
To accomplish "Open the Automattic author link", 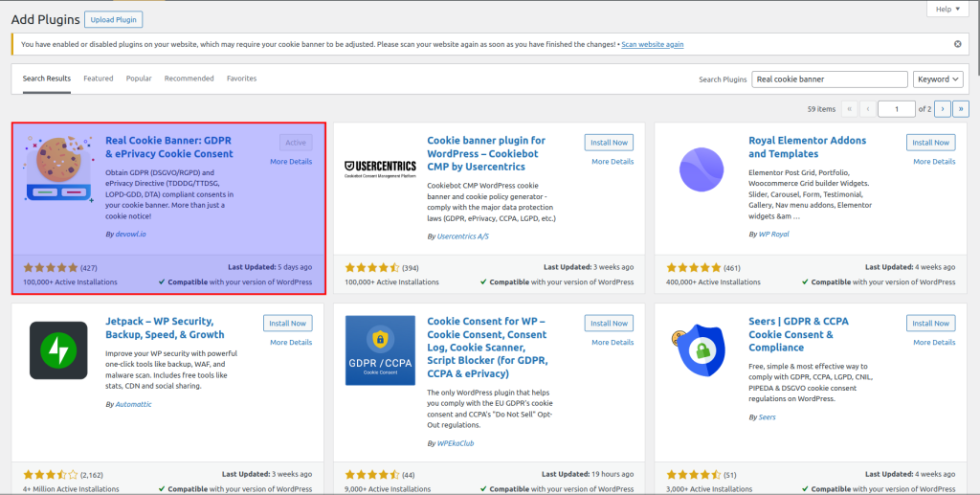I will pos(133,404).
